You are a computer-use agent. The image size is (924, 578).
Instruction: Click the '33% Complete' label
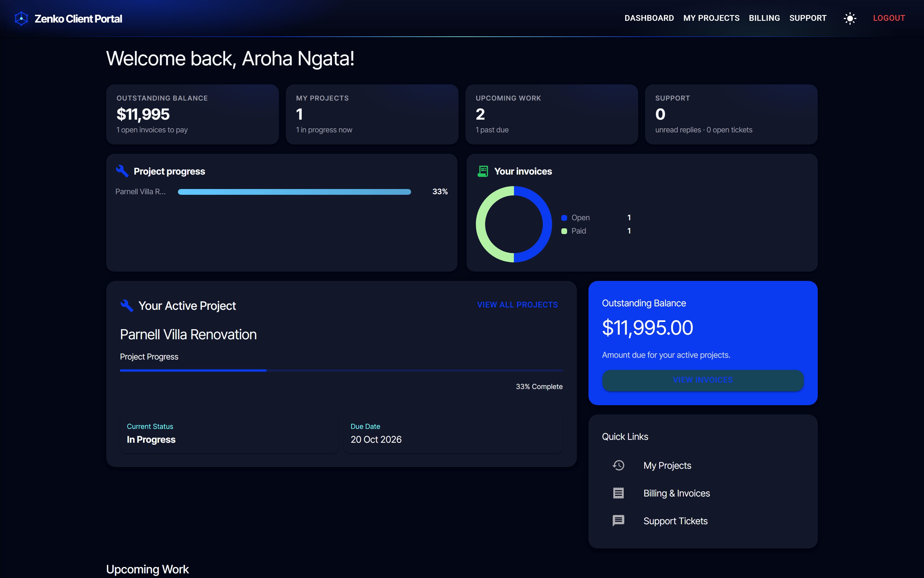pos(539,386)
